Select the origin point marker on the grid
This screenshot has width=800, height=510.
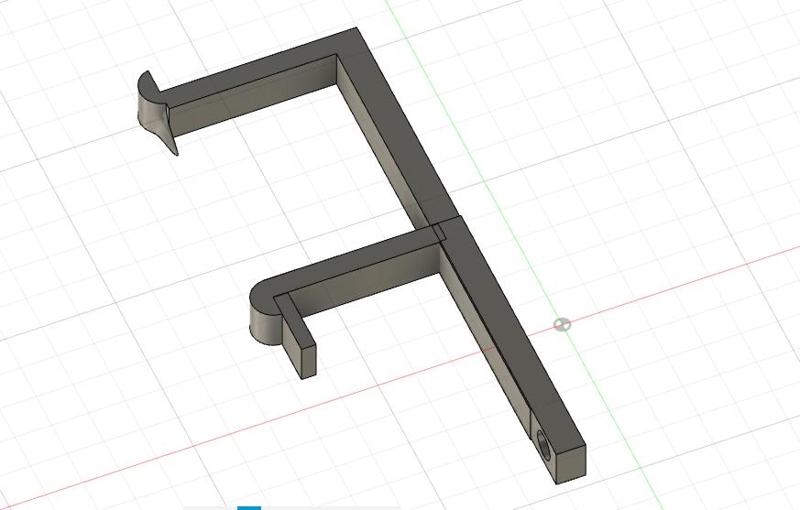[562, 324]
